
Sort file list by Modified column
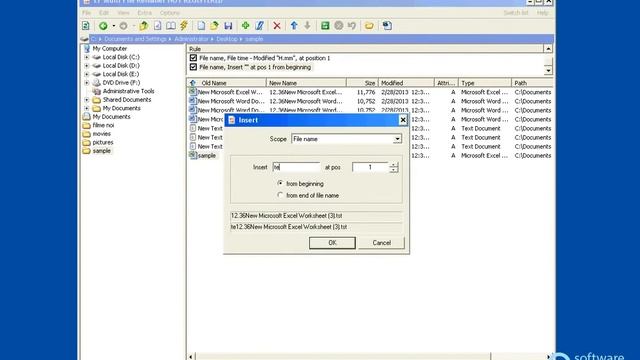[406, 83]
